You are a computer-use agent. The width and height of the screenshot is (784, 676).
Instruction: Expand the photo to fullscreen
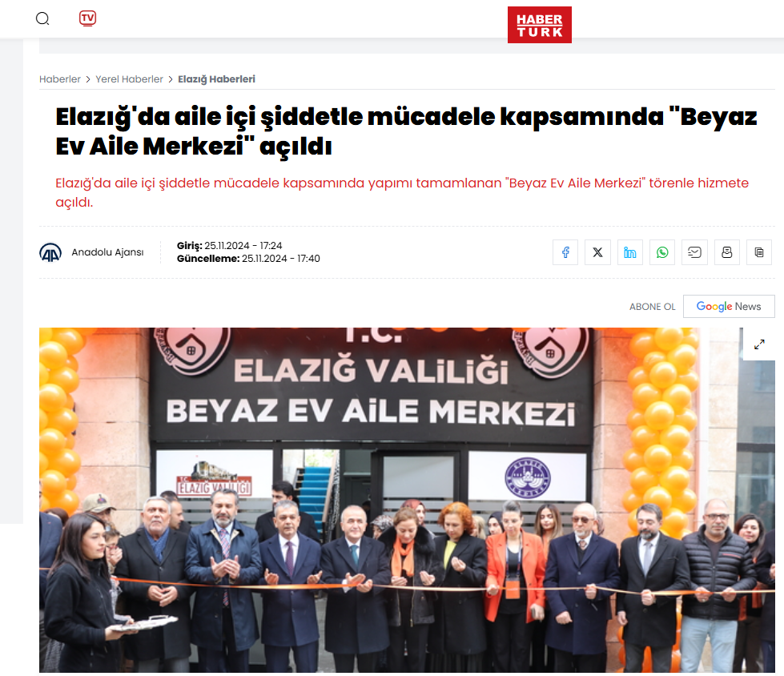pos(759,344)
